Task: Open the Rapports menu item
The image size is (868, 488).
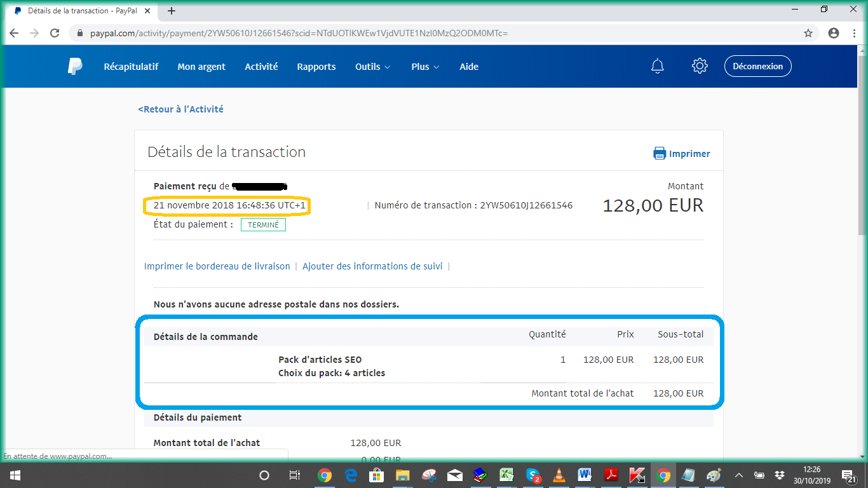Action: click(316, 67)
